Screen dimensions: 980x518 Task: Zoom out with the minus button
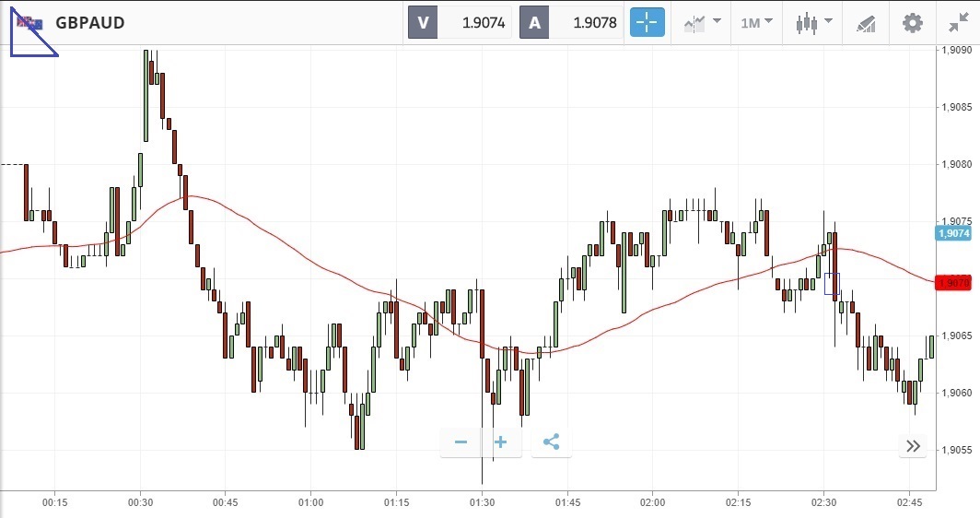pos(461,442)
